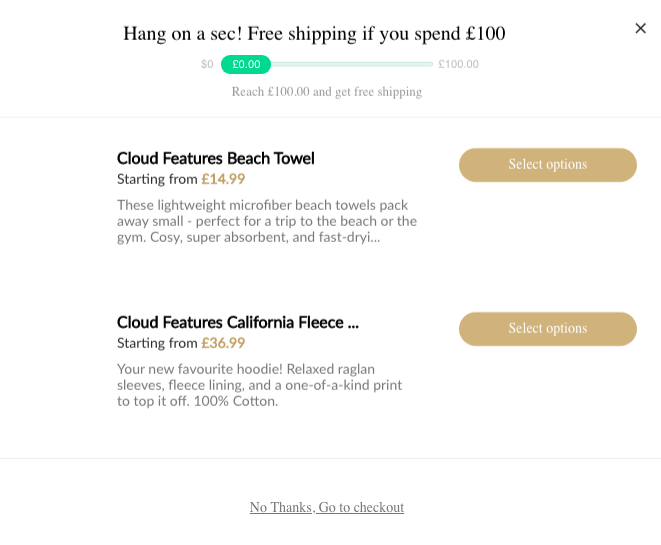Click the £36.99 fleece price
Viewport: 661px width, 545px height.
[223, 343]
